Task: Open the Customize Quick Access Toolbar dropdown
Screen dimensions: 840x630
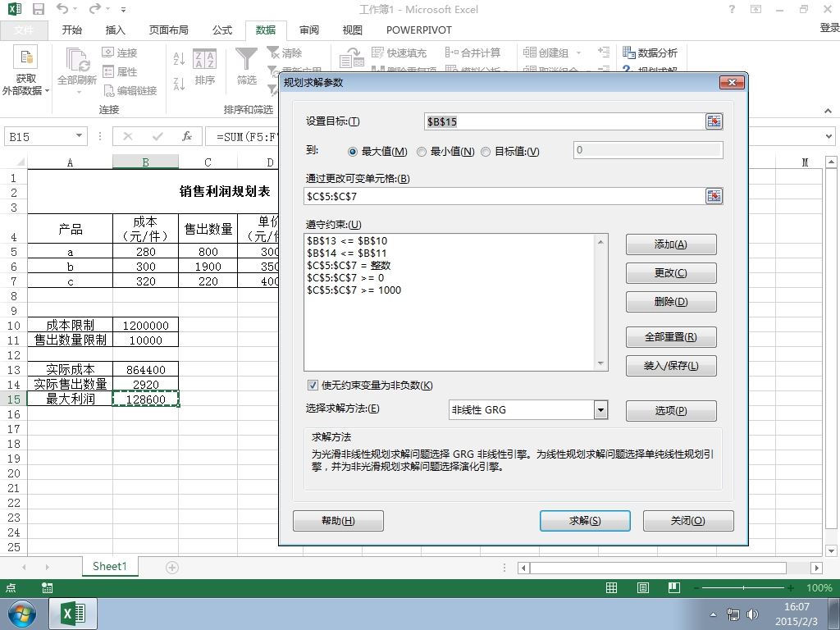Action: coord(123,9)
